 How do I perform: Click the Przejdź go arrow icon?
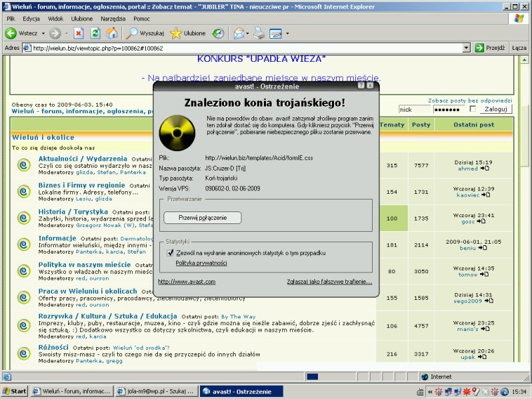pos(479,48)
